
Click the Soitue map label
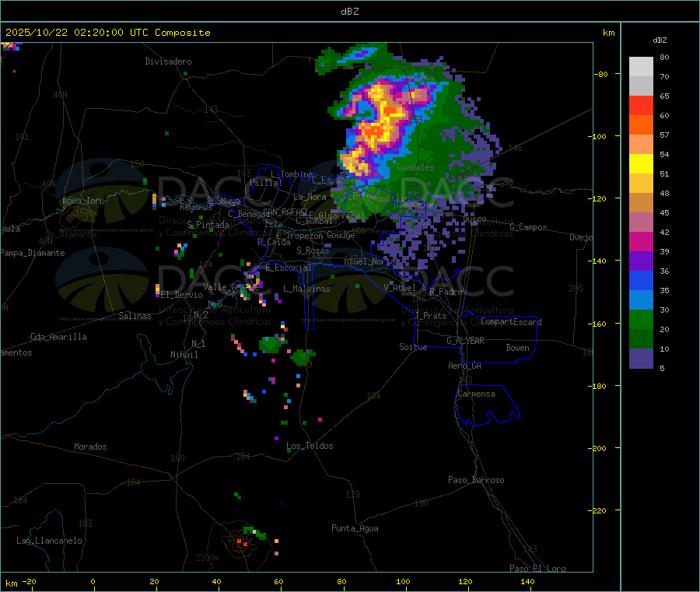[x=414, y=347]
